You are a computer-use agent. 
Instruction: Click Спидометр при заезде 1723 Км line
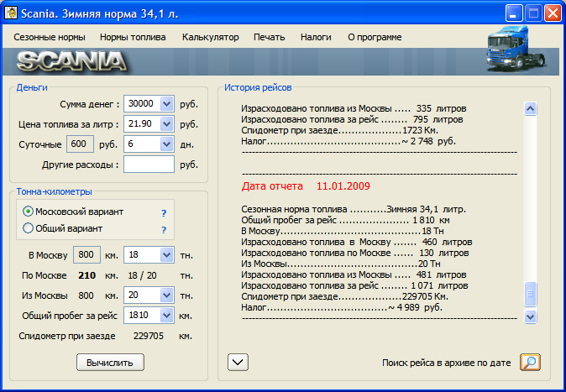tap(339, 131)
